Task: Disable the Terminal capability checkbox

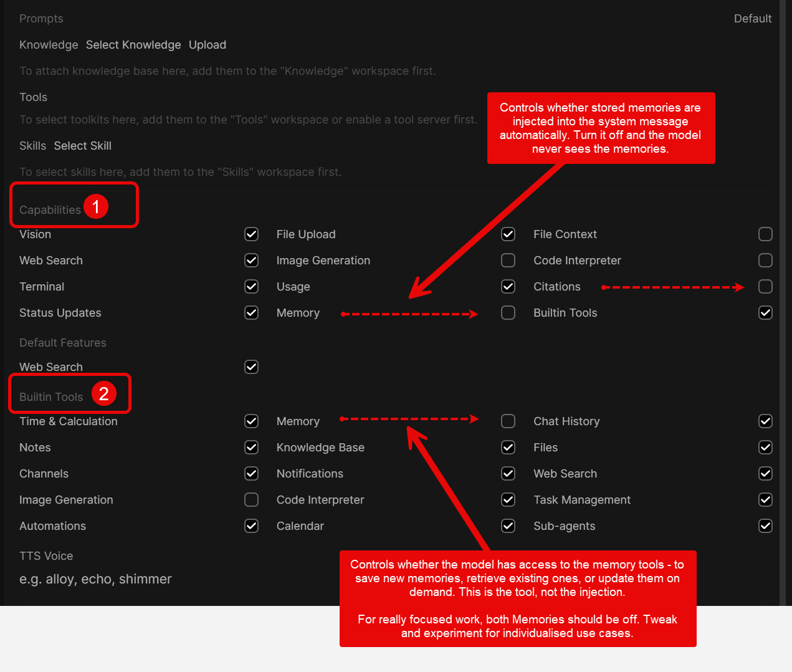Action: [x=251, y=287]
